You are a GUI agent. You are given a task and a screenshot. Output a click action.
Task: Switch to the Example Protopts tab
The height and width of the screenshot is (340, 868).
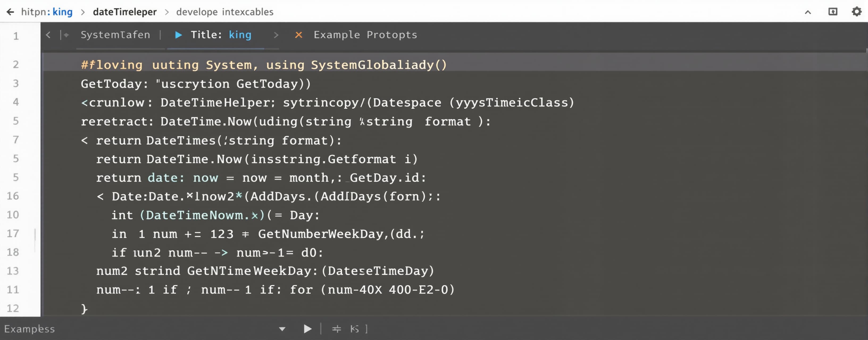(365, 35)
